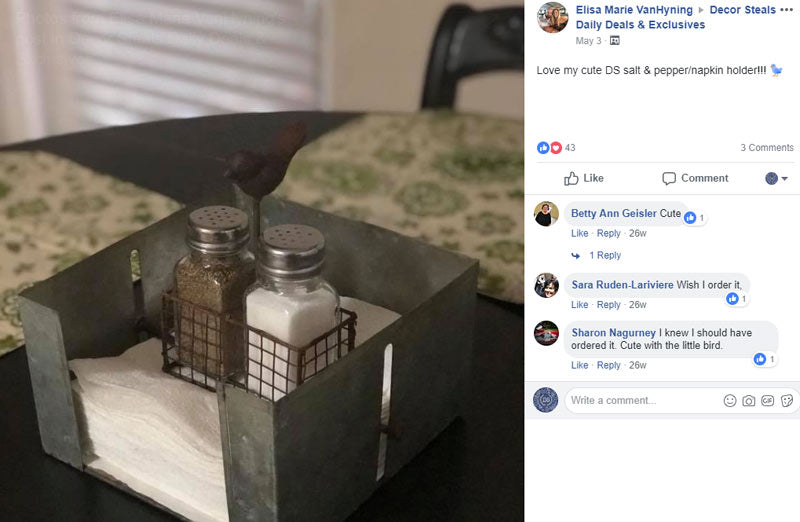Show the 3 Comments list

pos(767,147)
